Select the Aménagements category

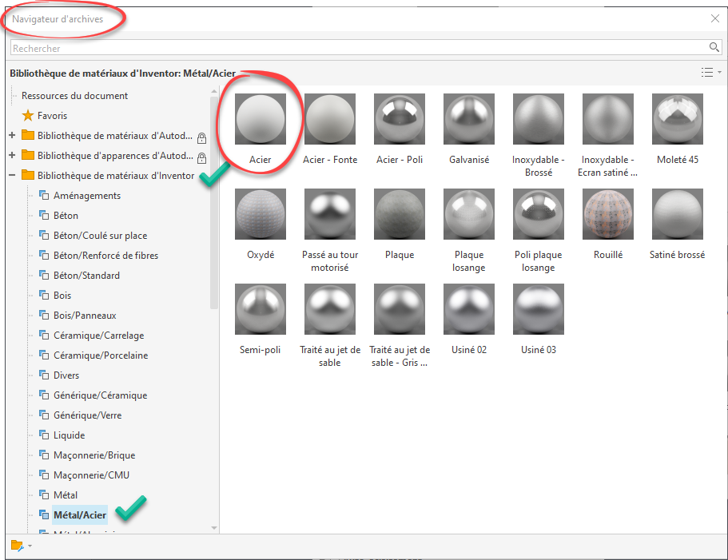pos(87,196)
